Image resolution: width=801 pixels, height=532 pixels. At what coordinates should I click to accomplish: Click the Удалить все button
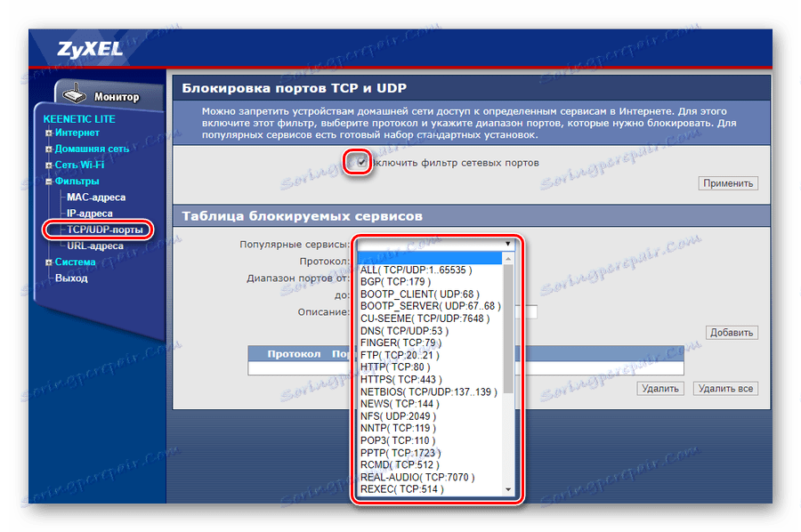click(x=725, y=389)
